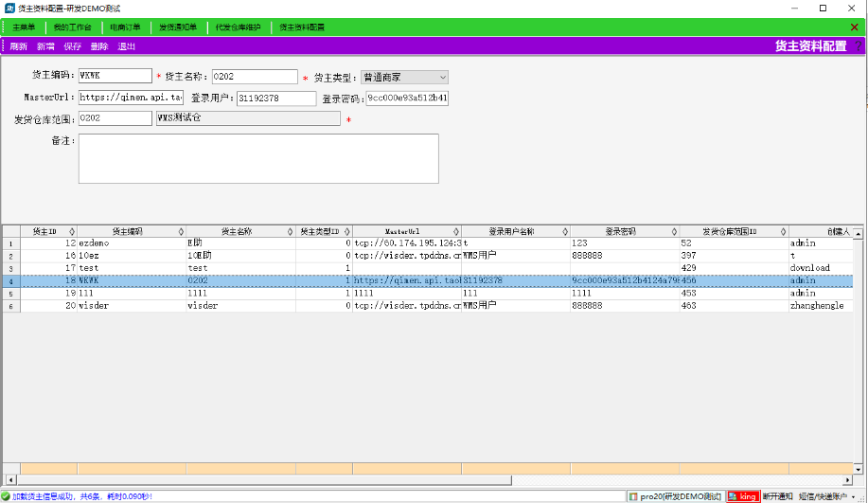Click the pro20 database status icon

tap(633, 496)
